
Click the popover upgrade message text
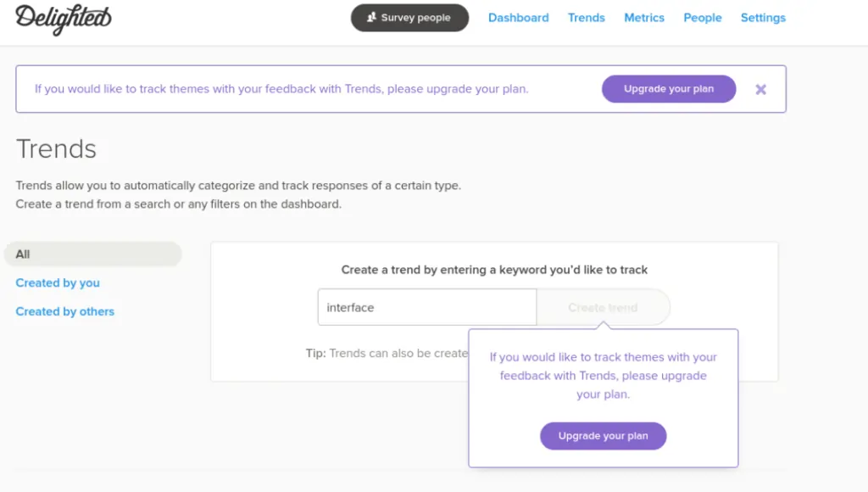point(603,376)
